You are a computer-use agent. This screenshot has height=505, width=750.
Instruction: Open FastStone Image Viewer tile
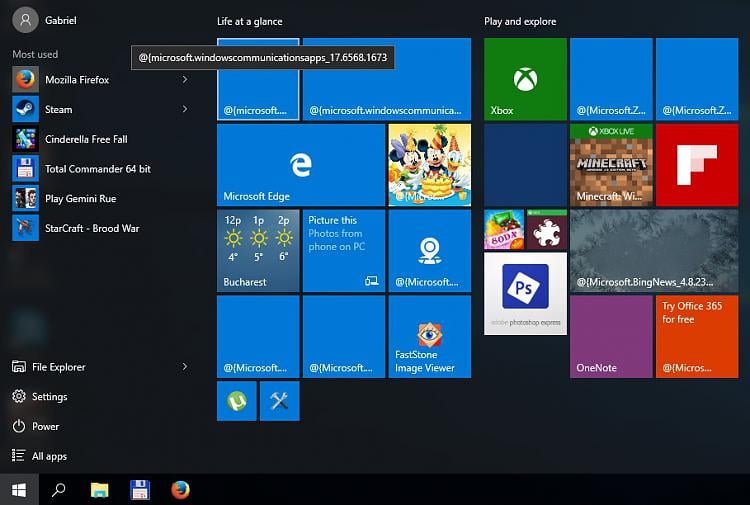tap(430, 337)
